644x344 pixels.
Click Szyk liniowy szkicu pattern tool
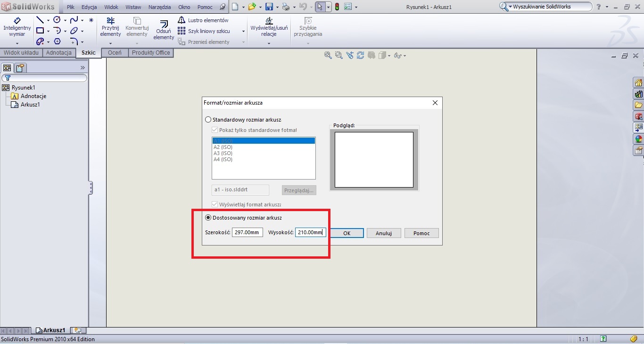[204, 31]
